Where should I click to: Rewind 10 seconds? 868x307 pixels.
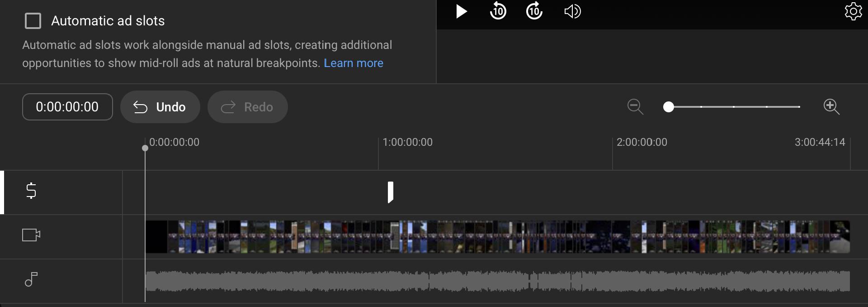[498, 11]
